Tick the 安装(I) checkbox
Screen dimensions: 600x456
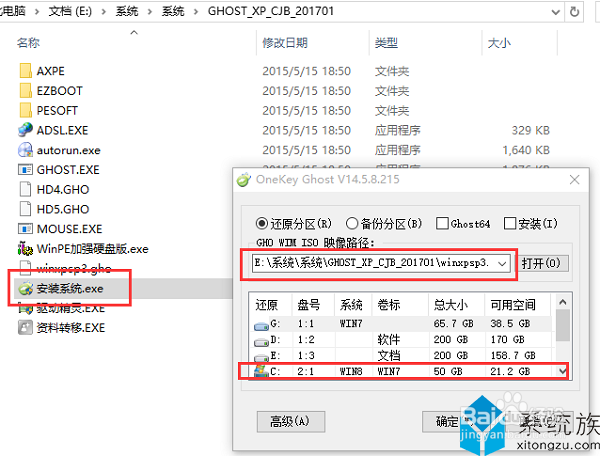(x=510, y=223)
